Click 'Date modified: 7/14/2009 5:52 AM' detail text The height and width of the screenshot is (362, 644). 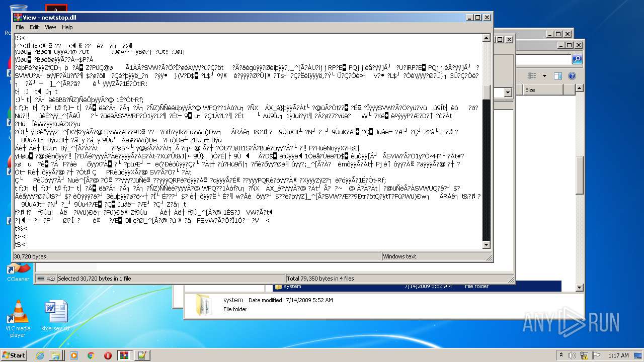tap(290, 300)
